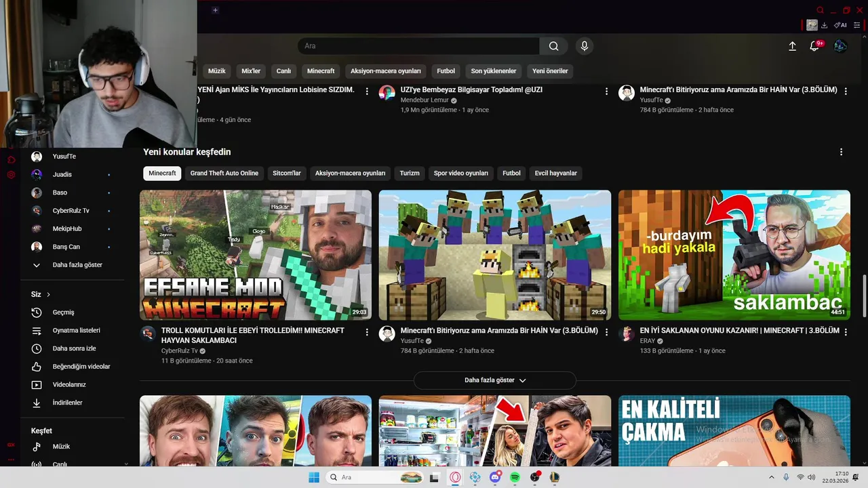Filter feed by Yeni öneriler chip
The height and width of the screenshot is (488, 868).
(x=550, y=71)
